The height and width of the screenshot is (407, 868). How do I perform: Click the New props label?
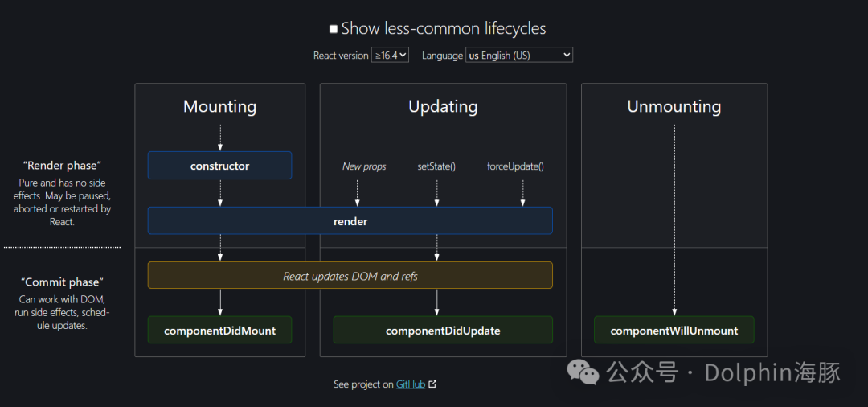364,166
